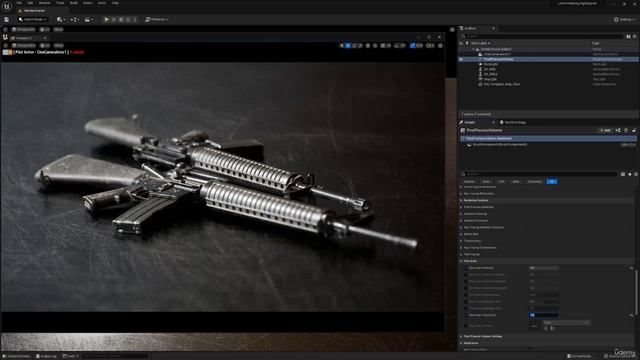Select the Streaming filter tab in Details
Image resolution: width=640 pixels, height=360 pixels.
(535, 182)
